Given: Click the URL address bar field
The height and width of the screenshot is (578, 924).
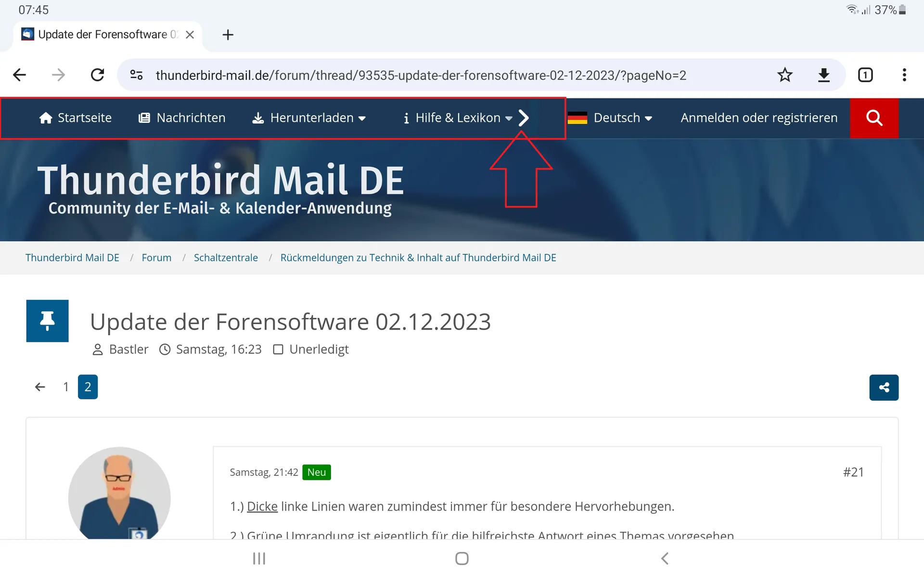Looking at the screenshot, I should pyautogui.click(x=421, y=75).
